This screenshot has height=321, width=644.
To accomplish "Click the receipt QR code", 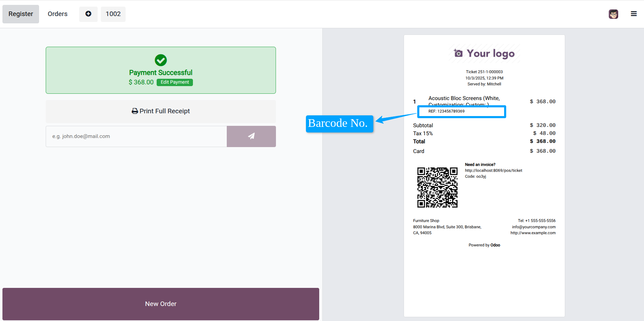I will tap(437, 188).
